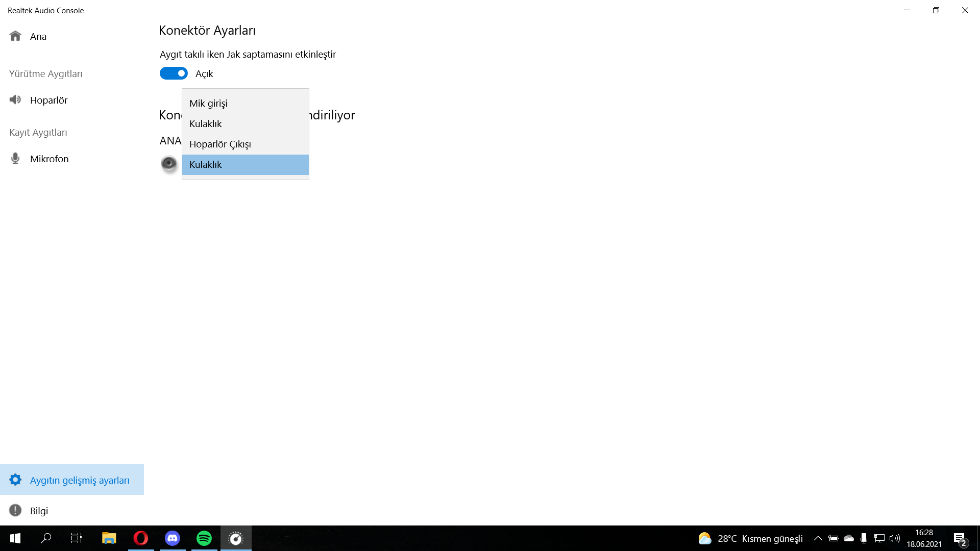Open Spotify from the taskbar
This screenshot has height=551, width=980.
click(204, 538)
